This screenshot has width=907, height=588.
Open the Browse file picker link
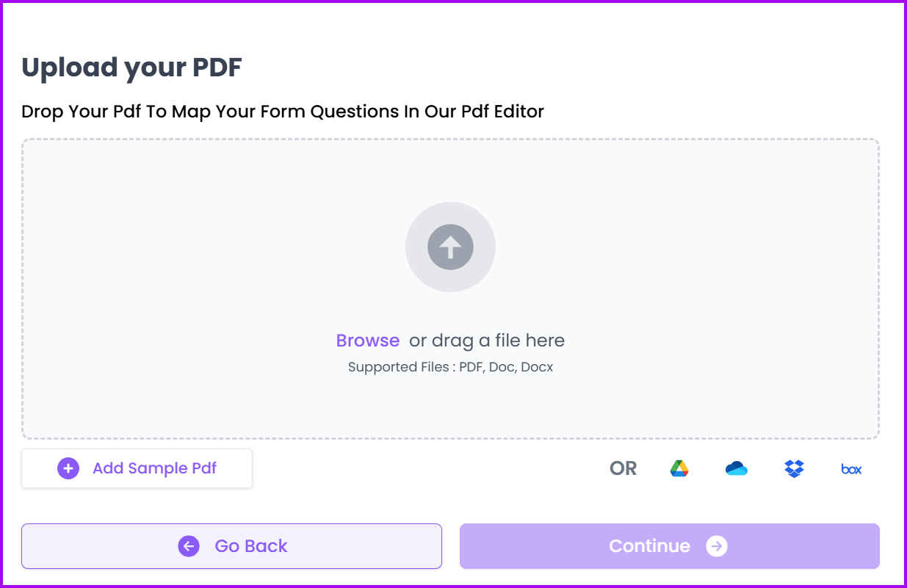pos(367,340)
